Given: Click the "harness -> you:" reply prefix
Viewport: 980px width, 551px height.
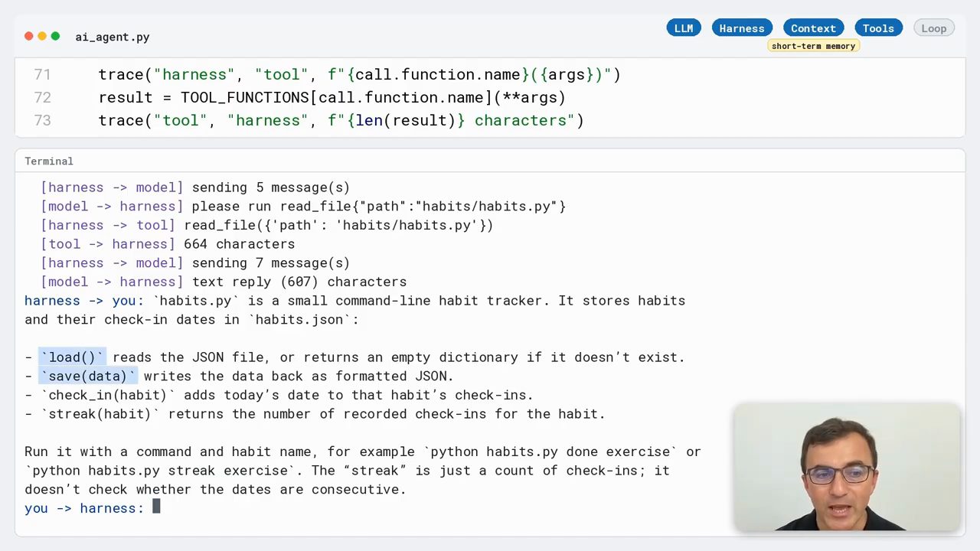Looking at the screenshot, I should pos(84,301).
